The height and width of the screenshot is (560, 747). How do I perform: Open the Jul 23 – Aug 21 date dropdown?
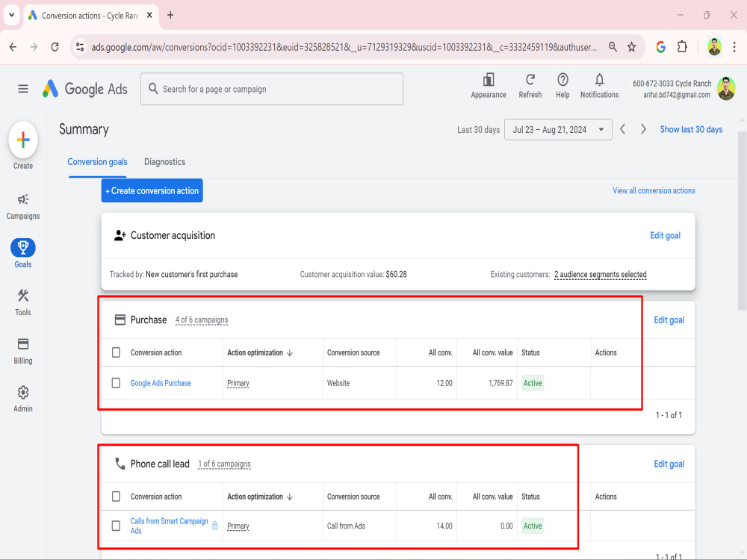[558, 129]
